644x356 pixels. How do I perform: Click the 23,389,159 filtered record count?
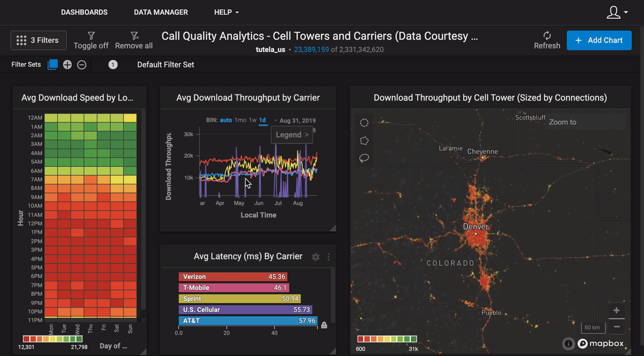tap(312, 50)
